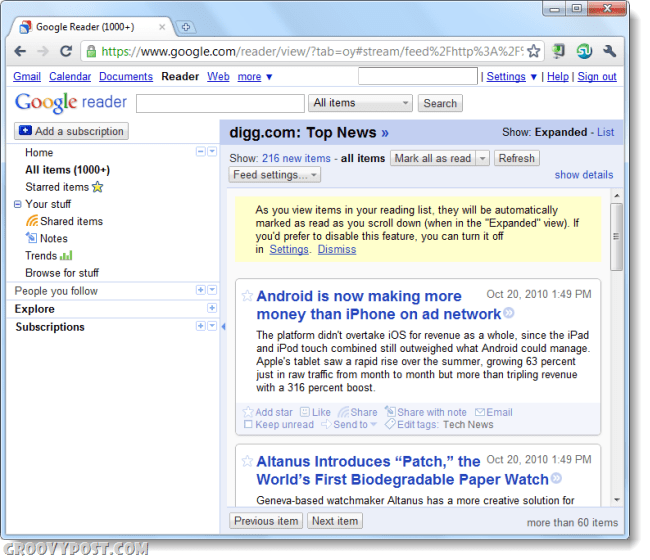The height and width of the screenshot is (560, 650).
Task: Email the Android article
Action: coord(493,412)
